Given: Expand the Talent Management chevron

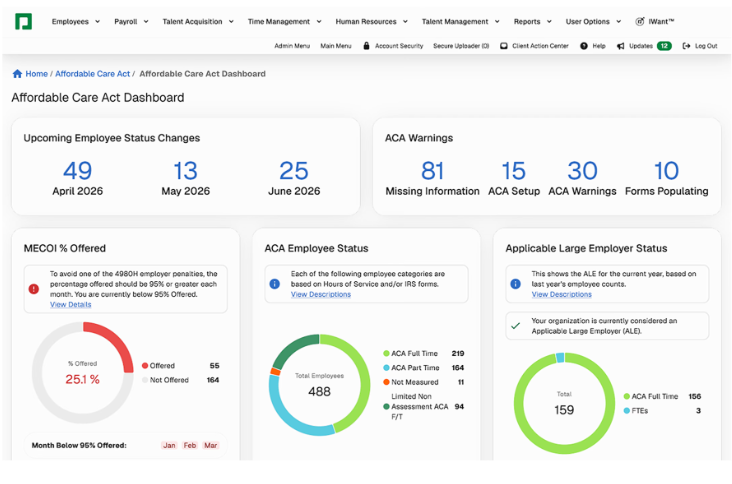Looking at the screenshot, I should tap(497, 21).
